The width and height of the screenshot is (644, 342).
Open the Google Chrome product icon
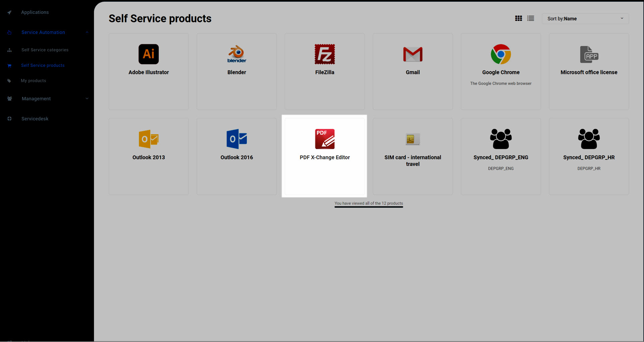tap(501, 54)
